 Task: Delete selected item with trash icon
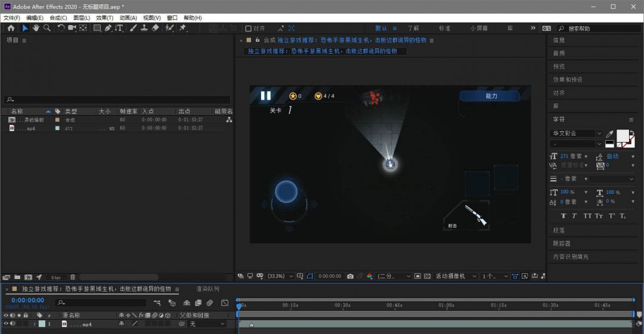[73, 277]
